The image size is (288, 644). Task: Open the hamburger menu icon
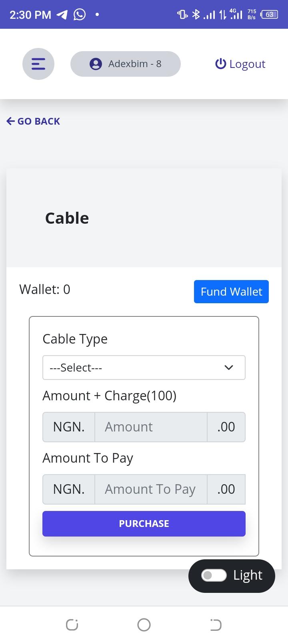pos(38,64)
